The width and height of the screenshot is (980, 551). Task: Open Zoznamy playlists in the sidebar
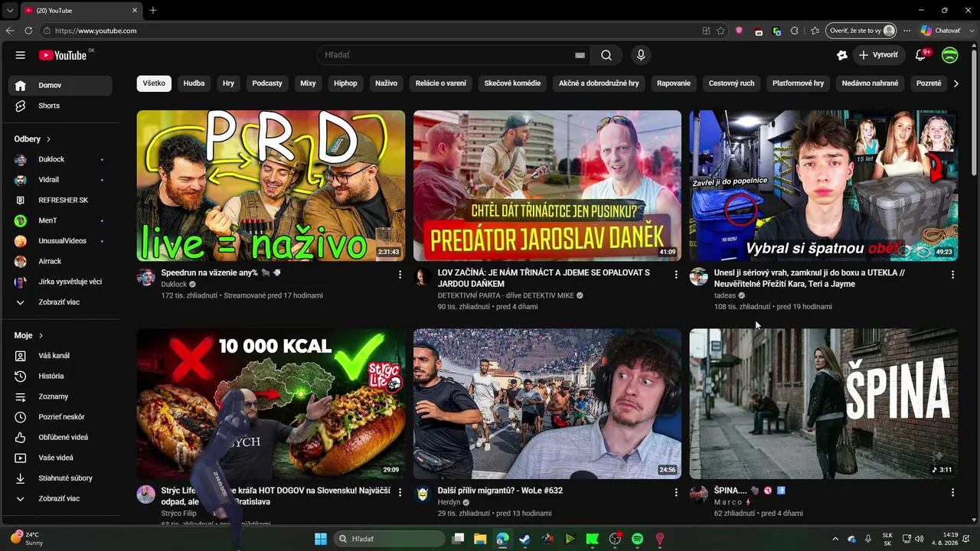click(x=60, y=396)
